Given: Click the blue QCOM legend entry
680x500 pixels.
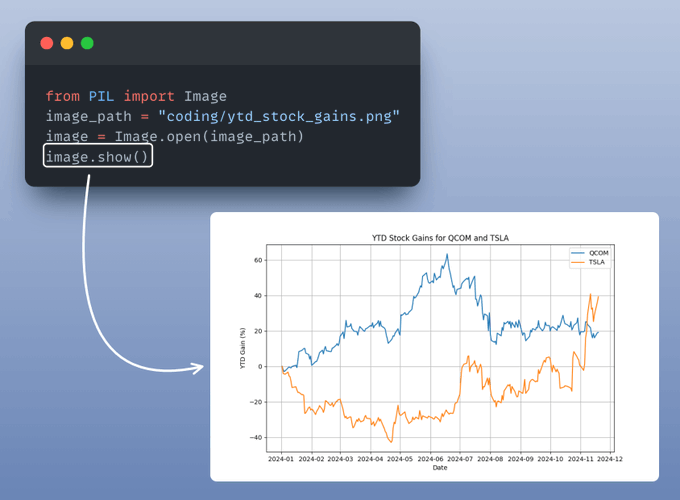Looking at the screenshot, I should pos(590,253).
